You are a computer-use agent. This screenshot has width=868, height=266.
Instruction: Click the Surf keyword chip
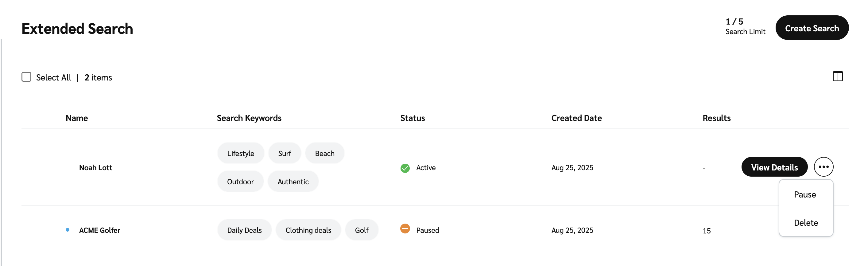[285, 153]
